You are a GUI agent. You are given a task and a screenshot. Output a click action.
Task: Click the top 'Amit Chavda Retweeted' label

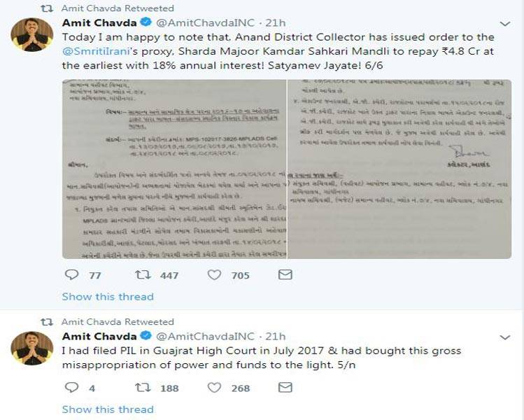[118, 8]
